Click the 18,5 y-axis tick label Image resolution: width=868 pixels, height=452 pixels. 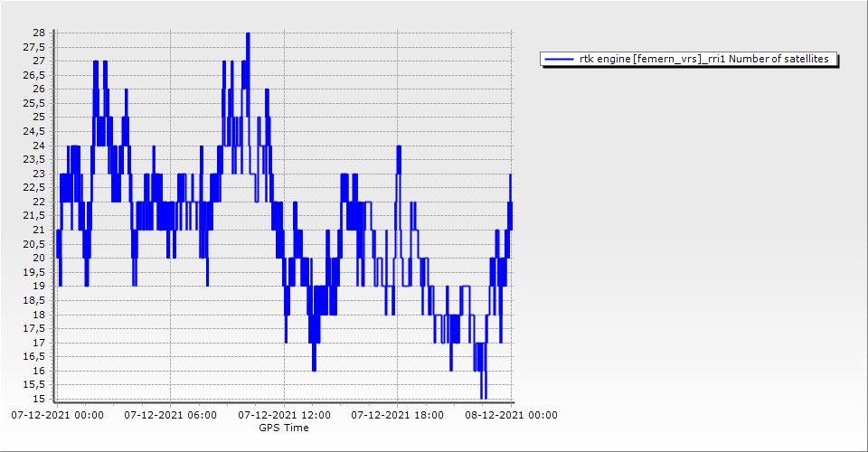[35, 301]
